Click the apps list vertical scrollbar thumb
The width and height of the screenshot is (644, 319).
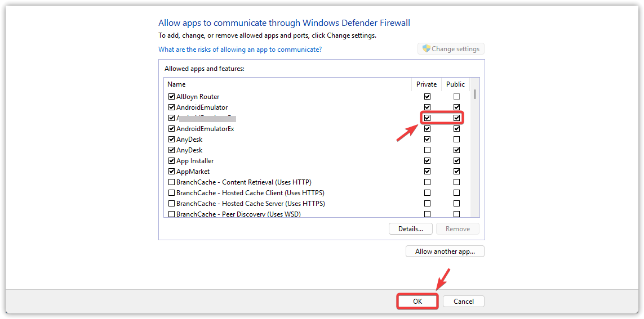(x=474, y=94)
